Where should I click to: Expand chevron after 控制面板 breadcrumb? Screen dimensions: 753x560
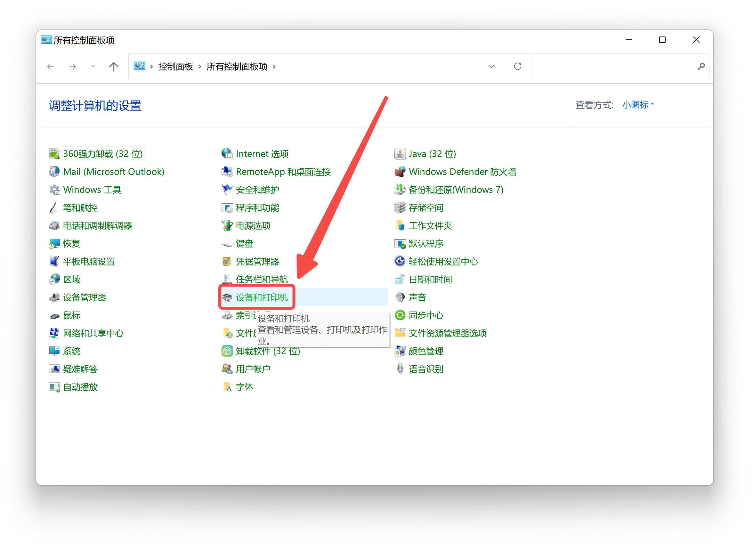point(200,67)
